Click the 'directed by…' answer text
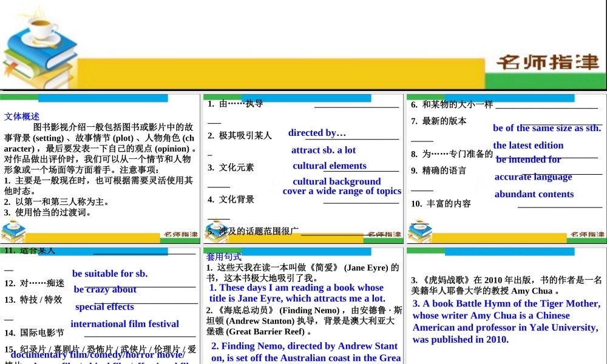 click(x=317, y=133)
